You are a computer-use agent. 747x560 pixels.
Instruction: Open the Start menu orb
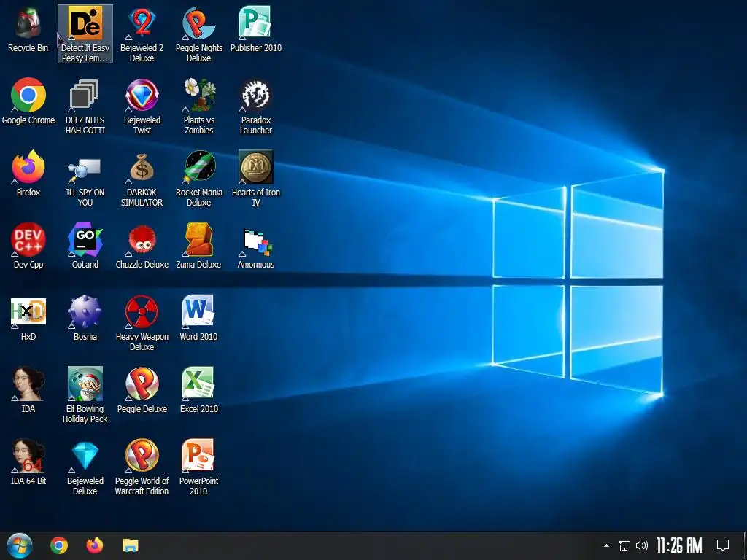pos(20,545)
